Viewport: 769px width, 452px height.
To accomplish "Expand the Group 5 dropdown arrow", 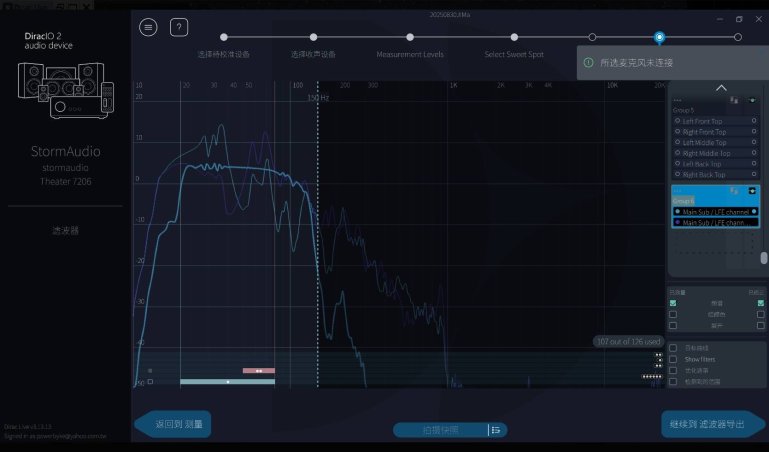I will [752, 100].
